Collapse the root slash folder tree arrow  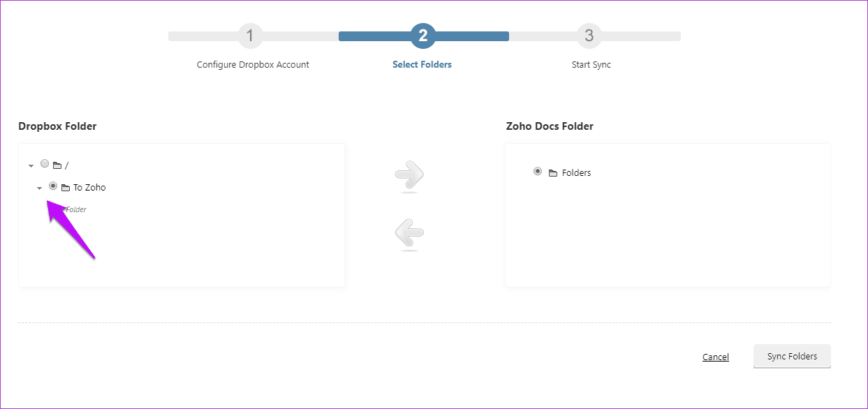[31, 166]
